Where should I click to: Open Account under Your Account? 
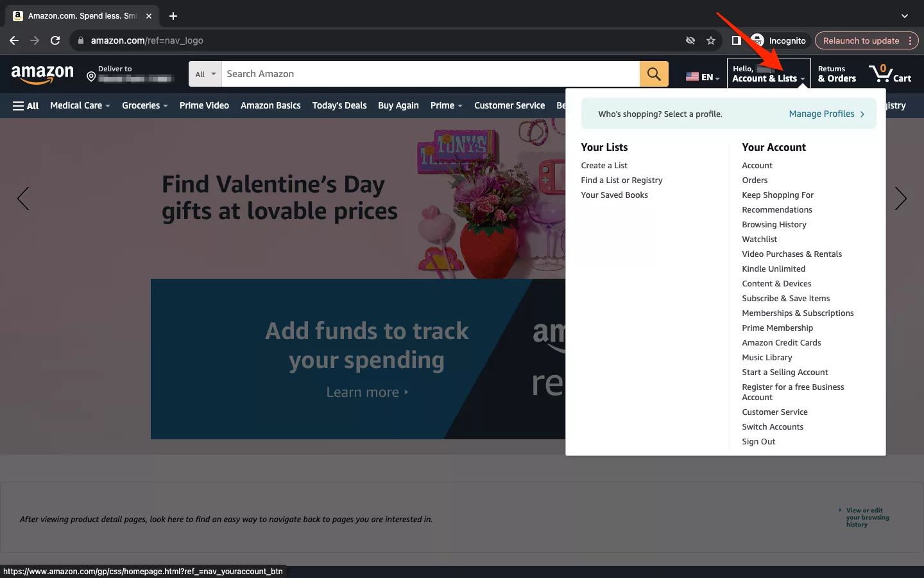757,166
